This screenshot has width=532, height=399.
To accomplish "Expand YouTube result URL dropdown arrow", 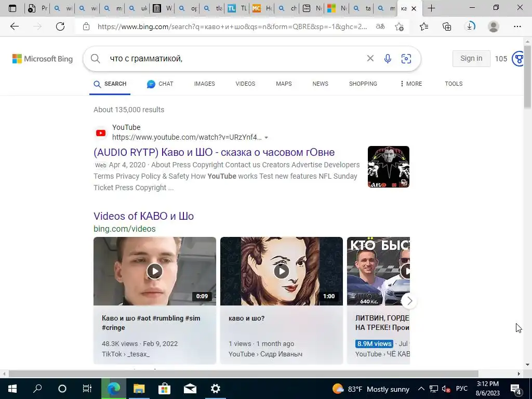I will (267, 137).
